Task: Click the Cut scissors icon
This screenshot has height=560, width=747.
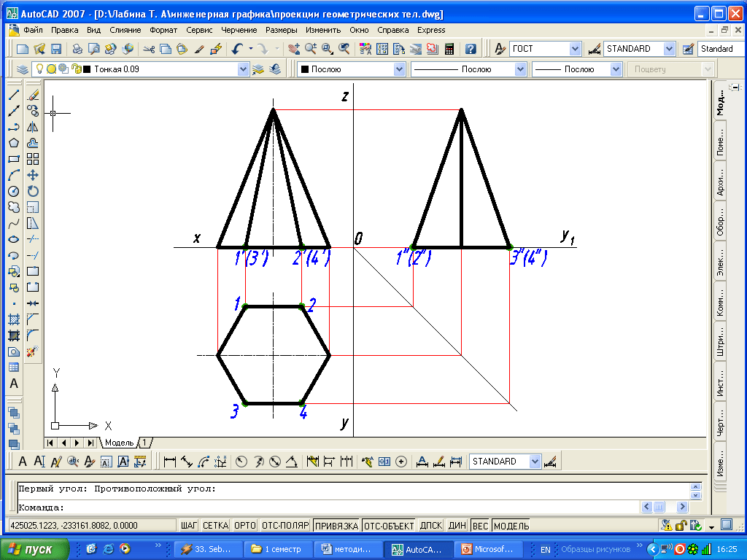Action: [149, 49]
